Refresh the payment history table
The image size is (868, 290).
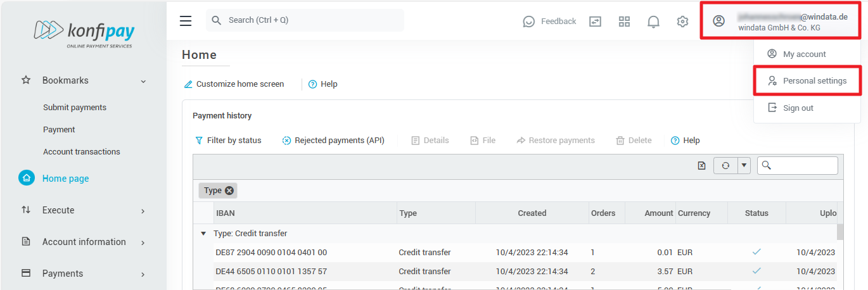(x=725, y=165)
